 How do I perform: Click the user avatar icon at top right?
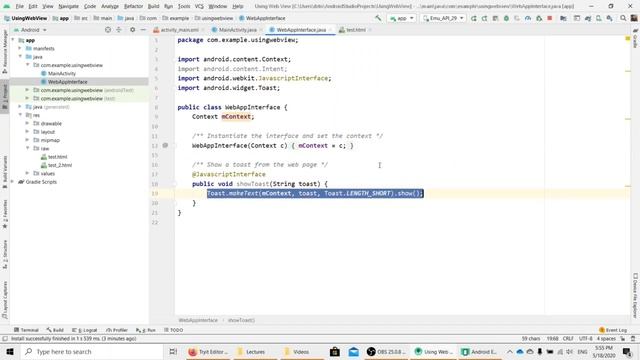click(x=634, y=18)
